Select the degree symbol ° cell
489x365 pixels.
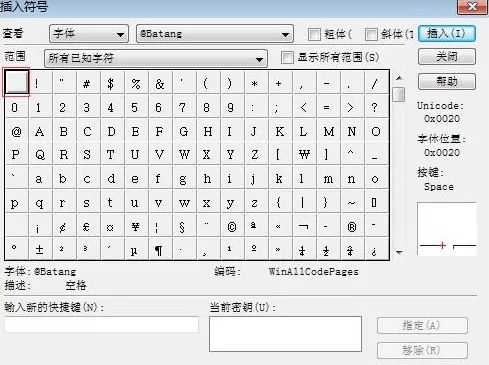16,249
